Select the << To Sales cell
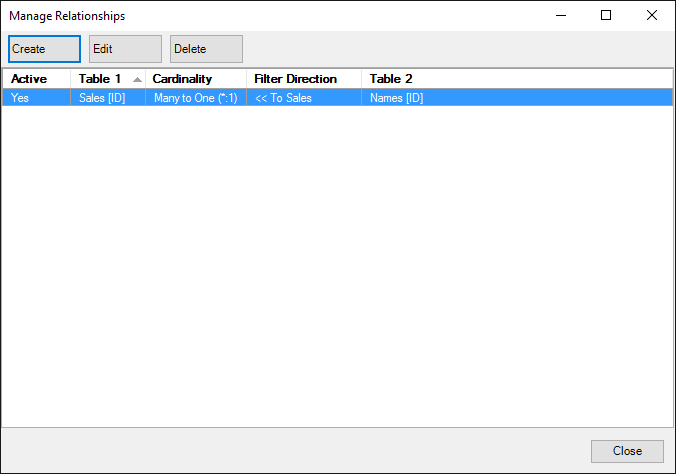This screenshot has width=676, height=474. (x=304, y=97)
